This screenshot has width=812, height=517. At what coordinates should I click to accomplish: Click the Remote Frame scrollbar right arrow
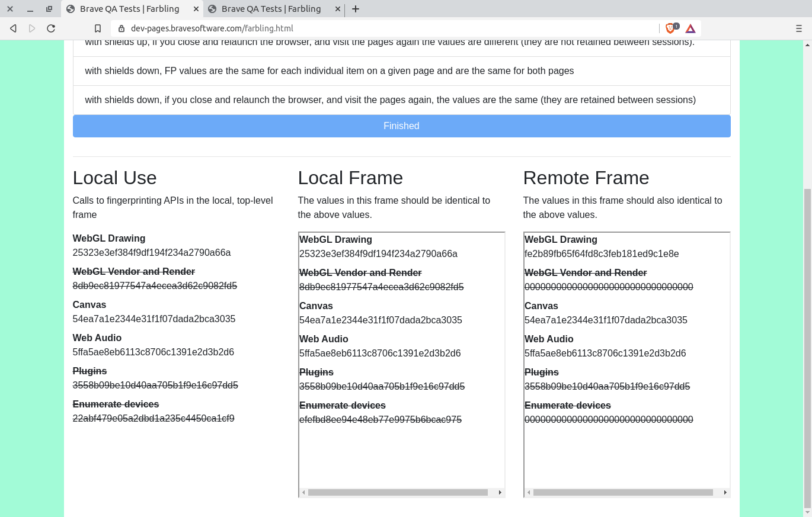[x=725, y=493]
